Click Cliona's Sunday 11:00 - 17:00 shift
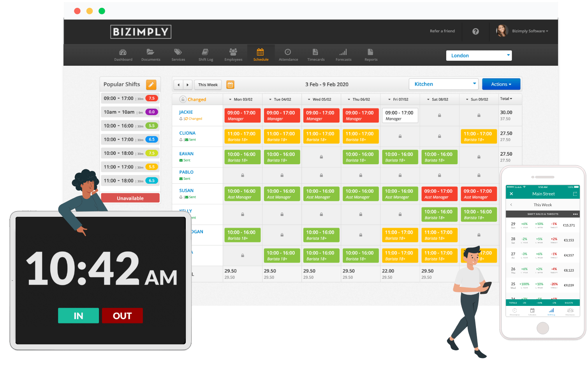The width and height of the screenshot is (588, 381). pos(479,137)
